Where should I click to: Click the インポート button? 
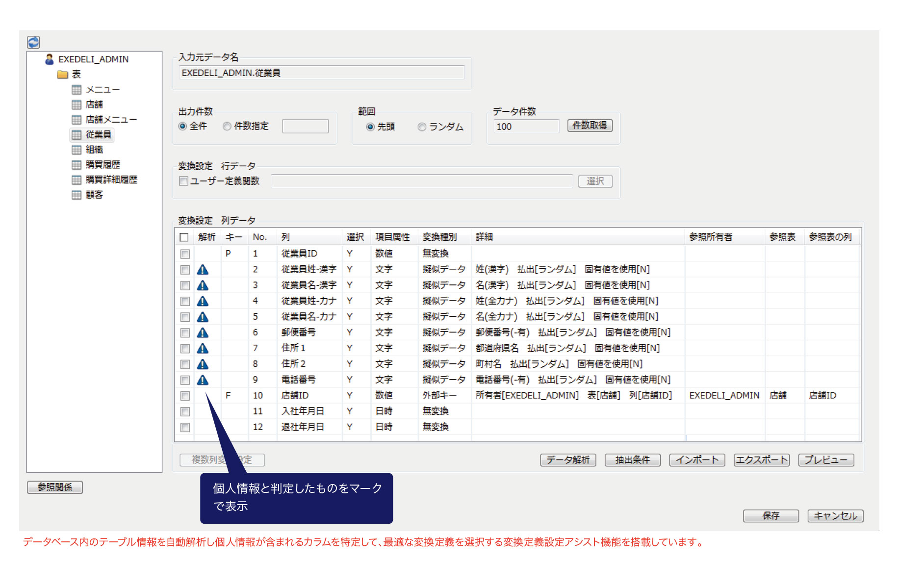pos(697,460)
